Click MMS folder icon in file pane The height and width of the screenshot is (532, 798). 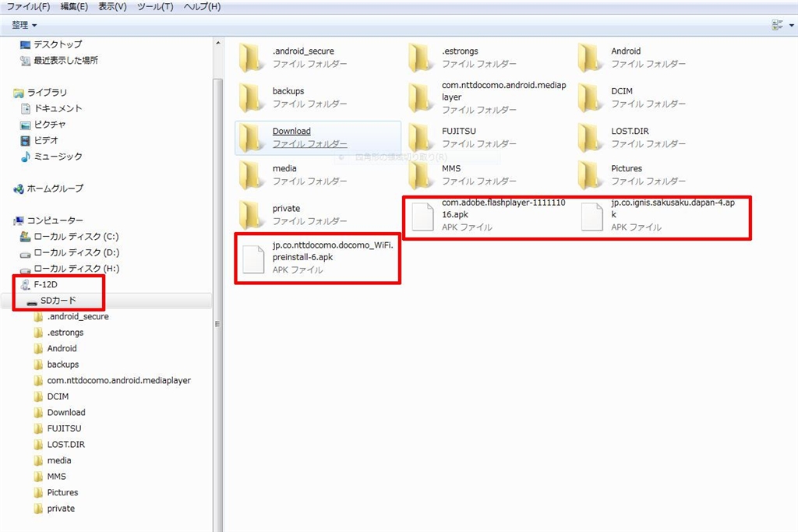421,175
